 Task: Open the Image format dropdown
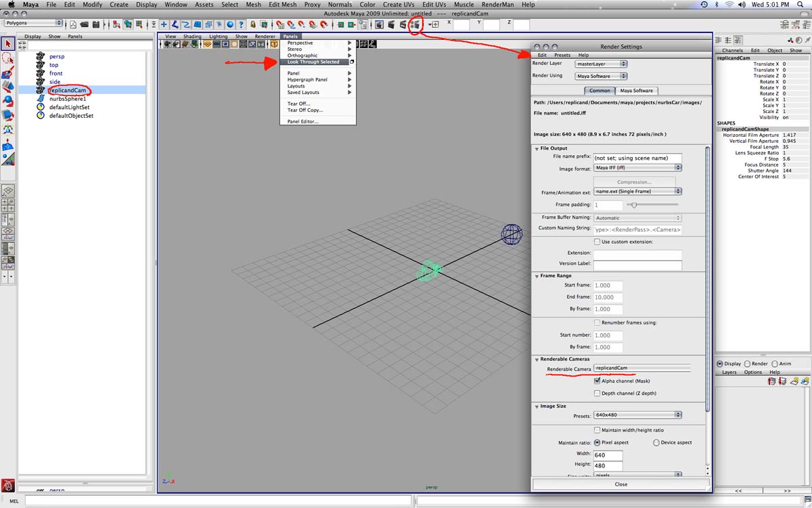pyautogui.click(x=637, y=168)
